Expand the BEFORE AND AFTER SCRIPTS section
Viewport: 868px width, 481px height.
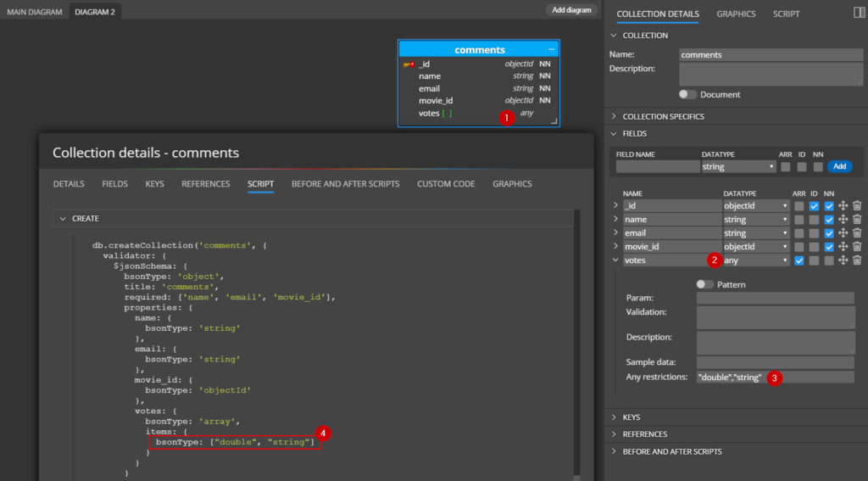tap(614, 451)
